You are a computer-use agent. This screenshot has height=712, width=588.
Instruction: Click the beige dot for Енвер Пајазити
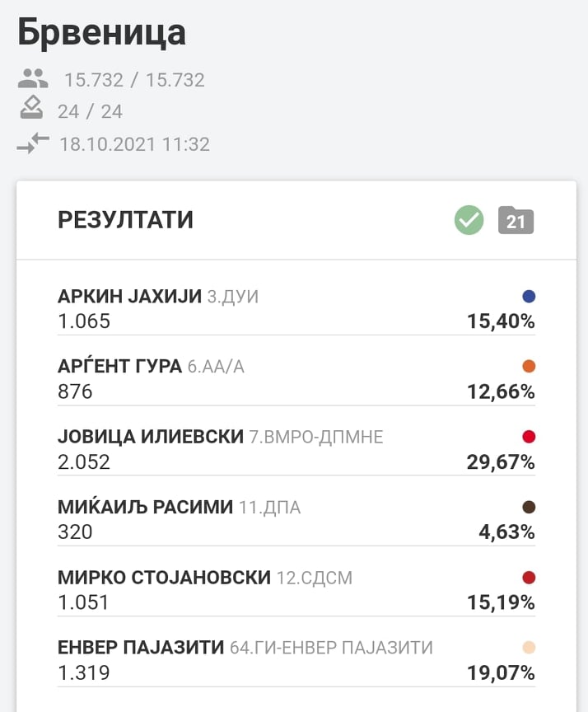tap(529, 648)
